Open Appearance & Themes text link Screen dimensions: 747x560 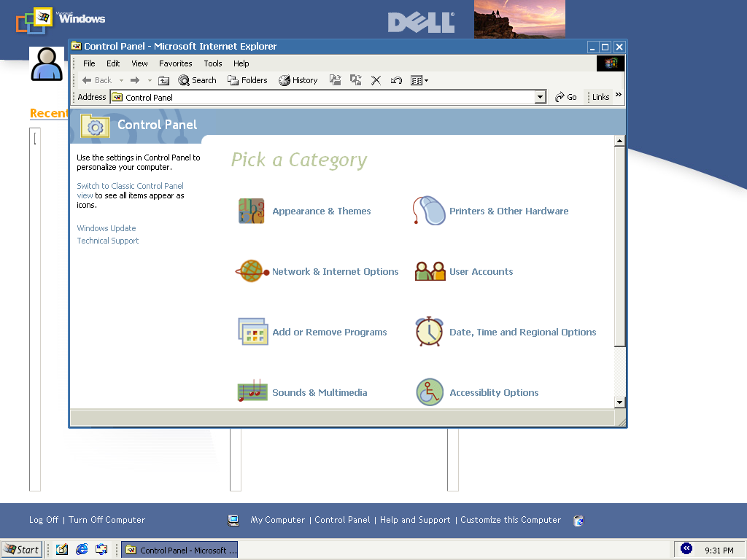322,211
